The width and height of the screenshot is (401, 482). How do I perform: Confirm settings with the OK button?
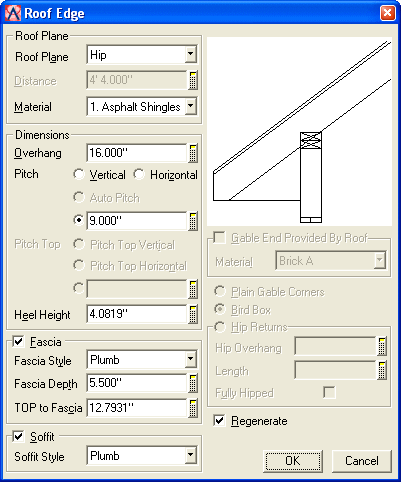coord(293,461)
